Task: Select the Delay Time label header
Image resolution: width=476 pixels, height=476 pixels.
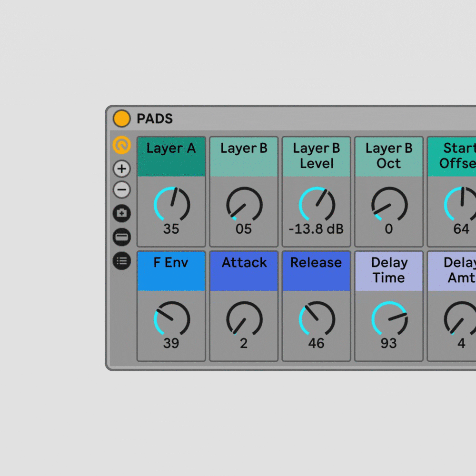Action: pyautogui.click(x=389, y=271)
